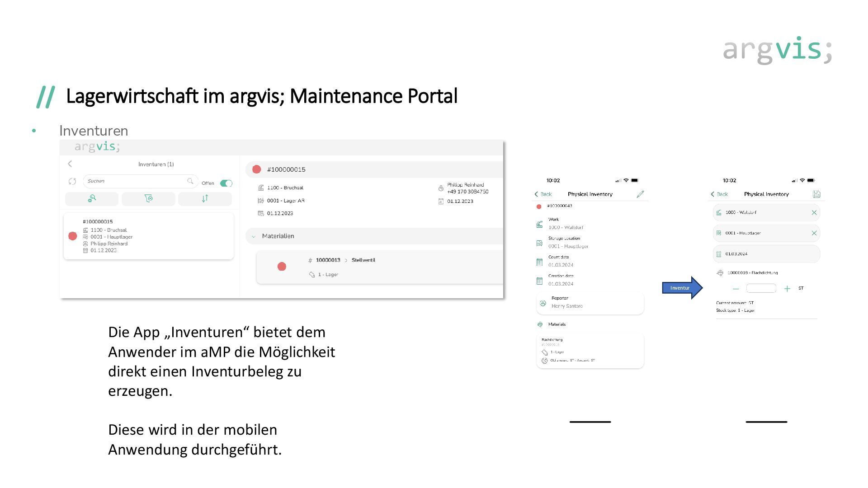This screenshot has width=868, height=488.
Task: Open the sort order arrows button
Action: (205, 198)
